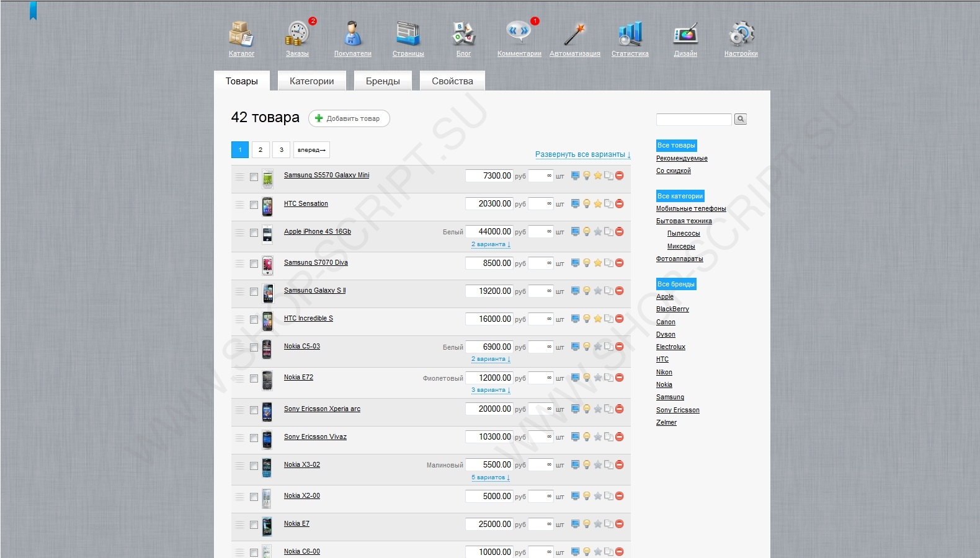Duplicate Nokia C5-03 using copy icon
Screen dimensions: 980x558
[608, 347]
